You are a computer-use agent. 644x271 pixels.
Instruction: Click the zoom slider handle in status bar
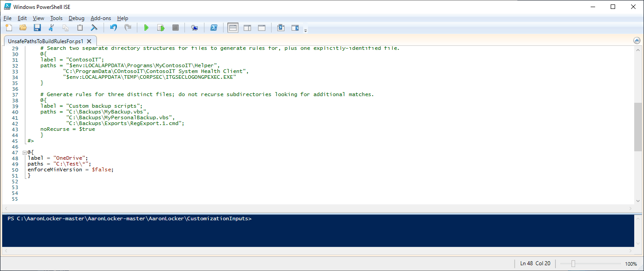point(573,263)
